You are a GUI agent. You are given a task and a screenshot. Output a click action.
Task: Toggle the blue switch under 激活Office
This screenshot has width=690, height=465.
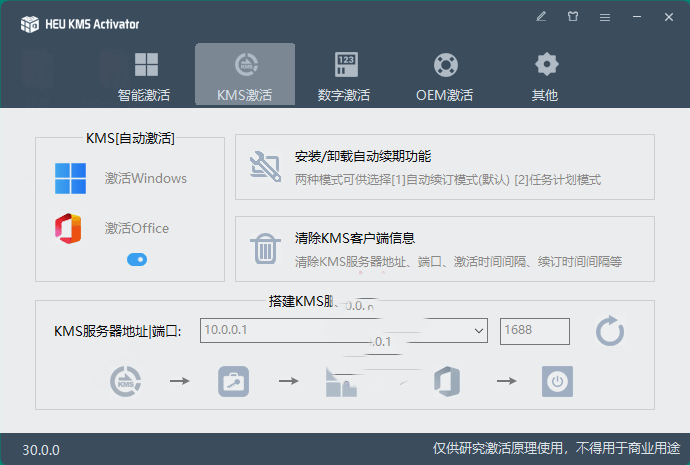(137, 260)
